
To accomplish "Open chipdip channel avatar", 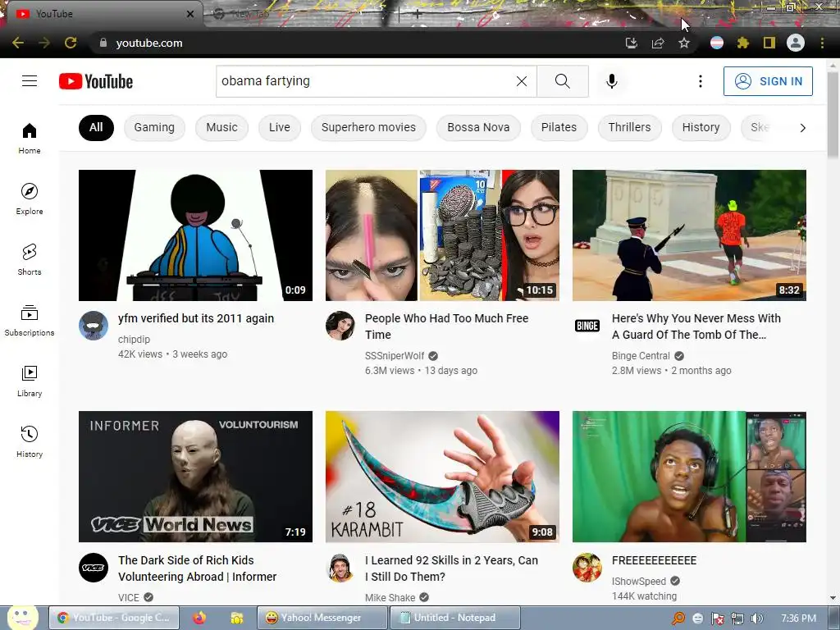I will (94, 326).
